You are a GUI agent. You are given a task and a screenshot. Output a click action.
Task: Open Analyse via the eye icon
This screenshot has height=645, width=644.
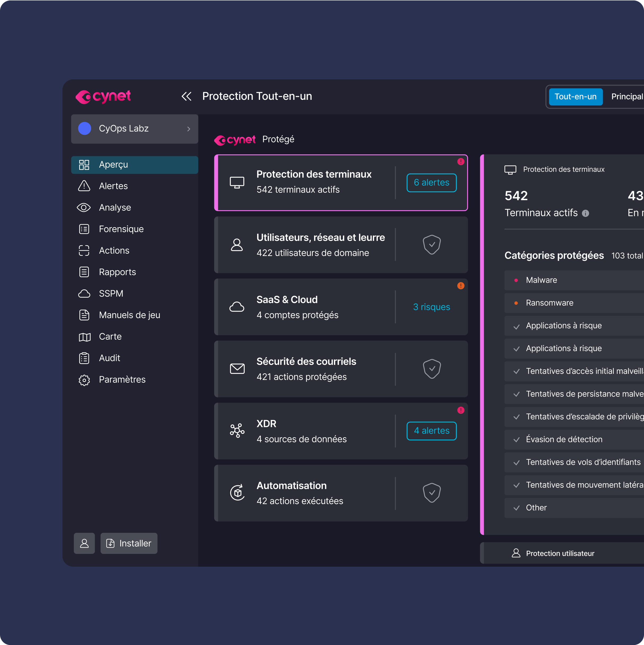pos(84,208)
